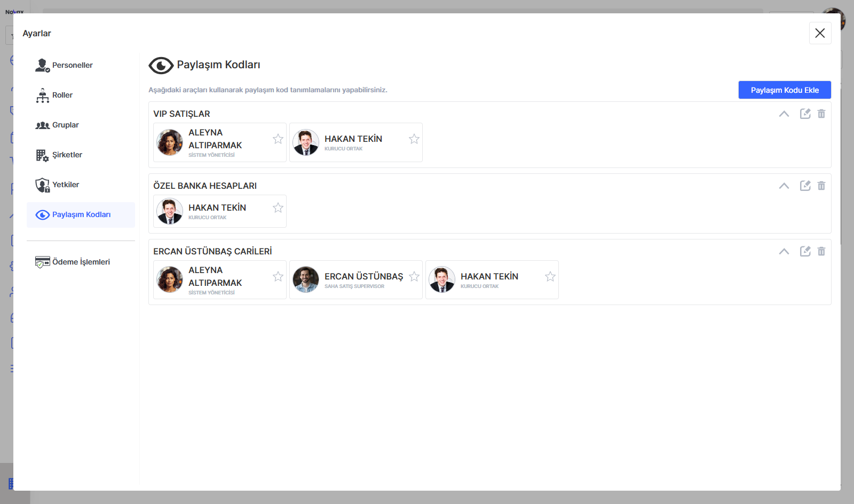Viewport: 854px width, 504px height.
Task: Collapse the ÖZEL BANKA HESAPLARI section
Action: (x=784, y=186)
